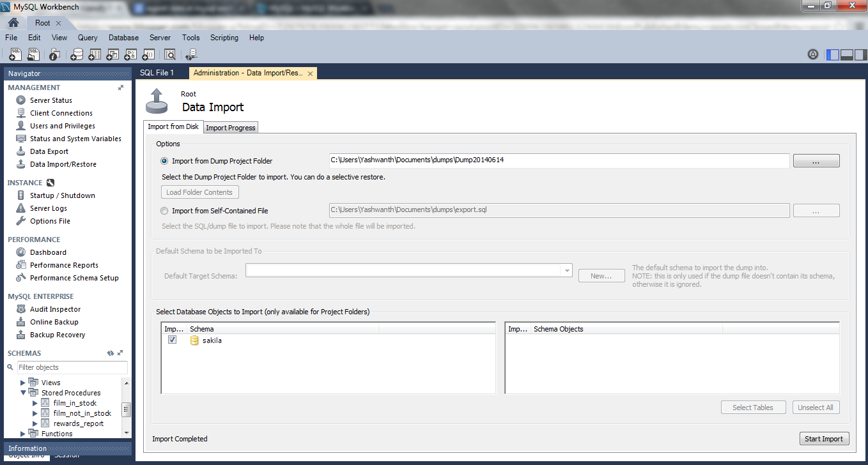The height and width of the screenshot is (465, 868).
Task: Collapse the Stored Procedures tree node
Action: (23, 392)
